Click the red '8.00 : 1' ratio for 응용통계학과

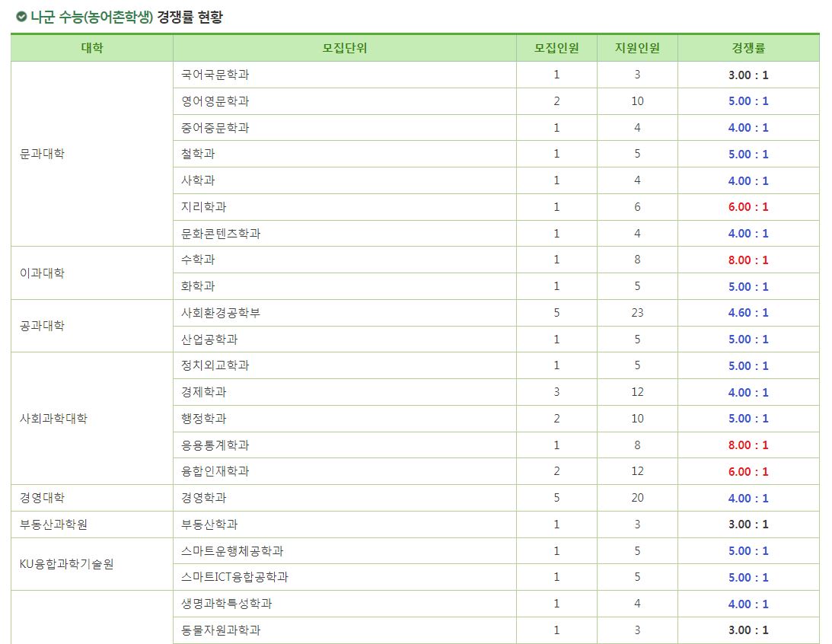(x=748, y=445)
